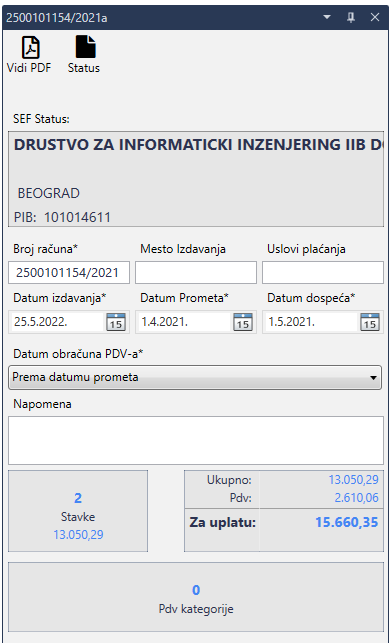Close the 2500101154/2021a panel
The width and height of the screenshot is (391, 643).
tap(375, 17)
